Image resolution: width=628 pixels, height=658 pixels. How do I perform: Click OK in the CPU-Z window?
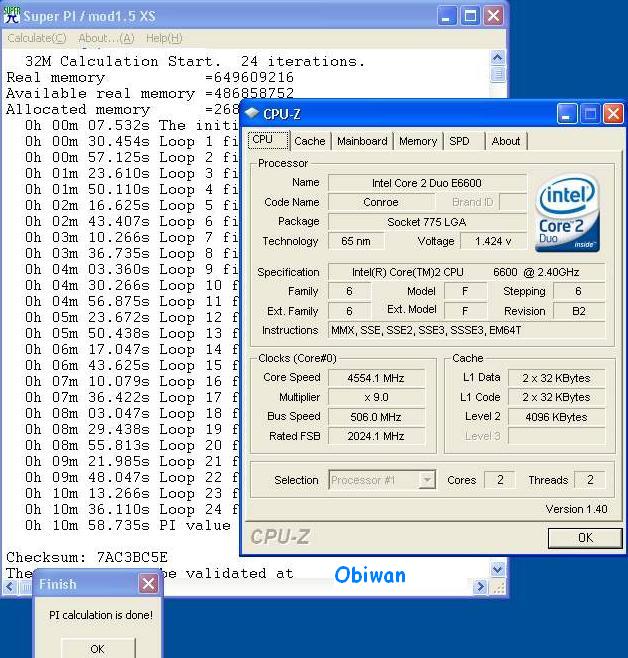tap(585, 538)
